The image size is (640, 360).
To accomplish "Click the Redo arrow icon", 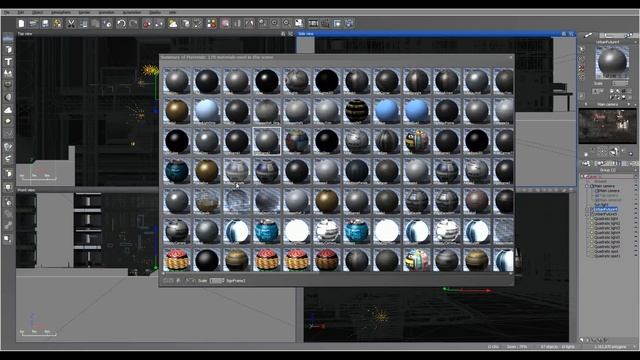I will coord(133,24).
